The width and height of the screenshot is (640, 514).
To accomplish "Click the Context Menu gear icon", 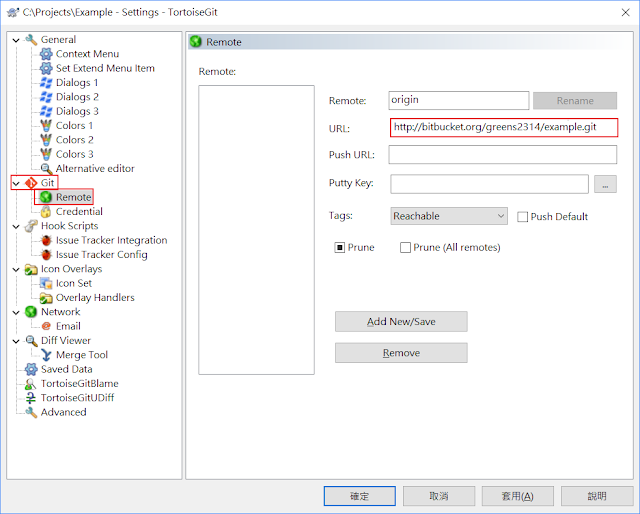I will (46, 54).
